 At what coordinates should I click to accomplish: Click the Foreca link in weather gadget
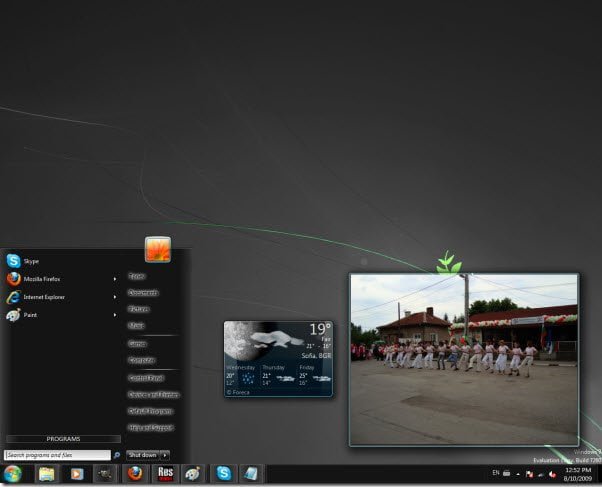click(238, 393)
